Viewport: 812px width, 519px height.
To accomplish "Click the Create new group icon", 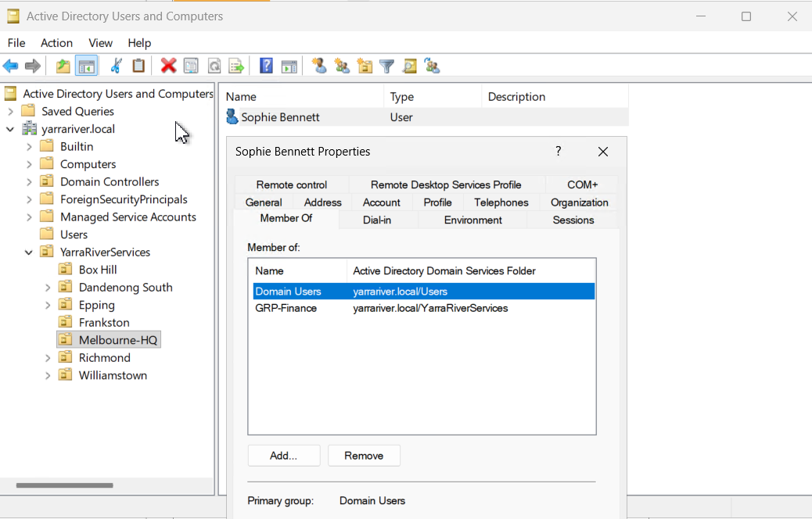I will coord(342,66).
